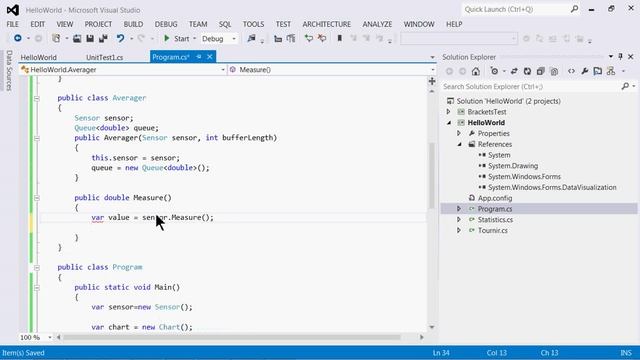Open the ANALYZE menu
This screenshot has height=360, width=640.
click(x=377, y=24)
